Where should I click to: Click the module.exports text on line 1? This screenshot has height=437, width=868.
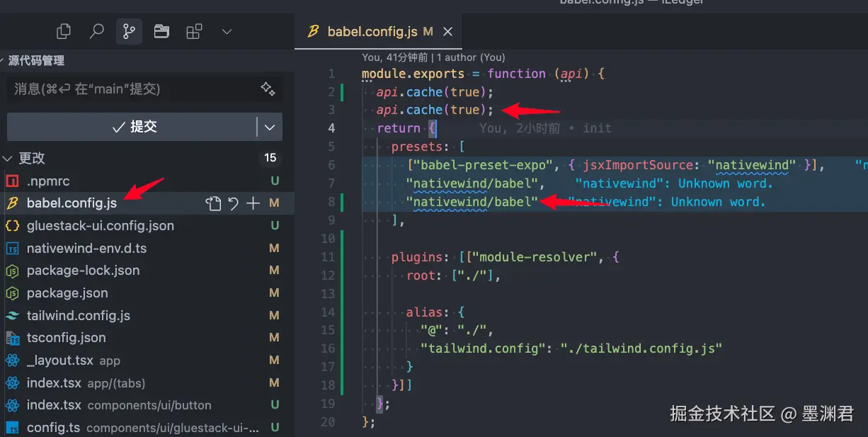(413, 74)
